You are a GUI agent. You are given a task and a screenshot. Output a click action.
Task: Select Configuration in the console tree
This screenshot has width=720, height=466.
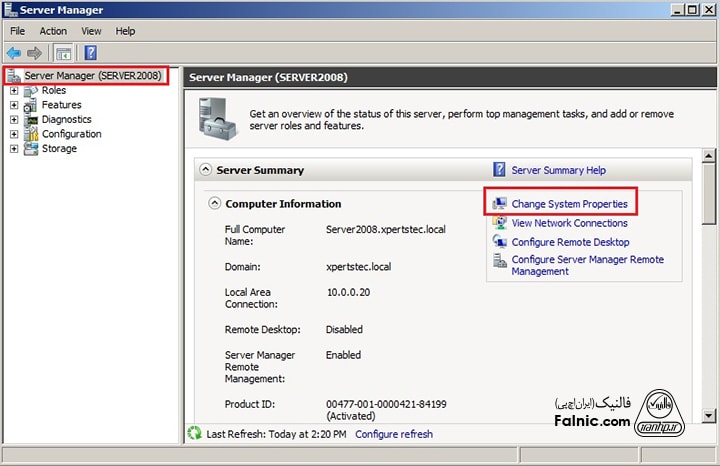[x=71, y=134]
